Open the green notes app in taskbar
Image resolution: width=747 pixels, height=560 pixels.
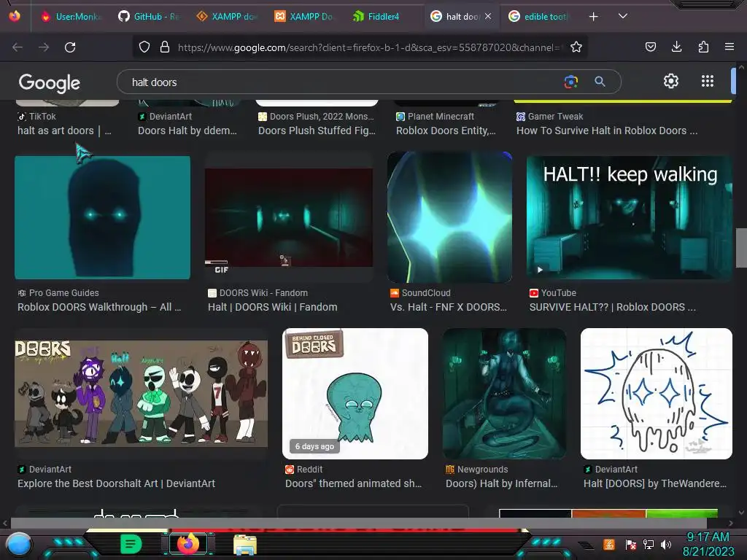tap(131, 544)
